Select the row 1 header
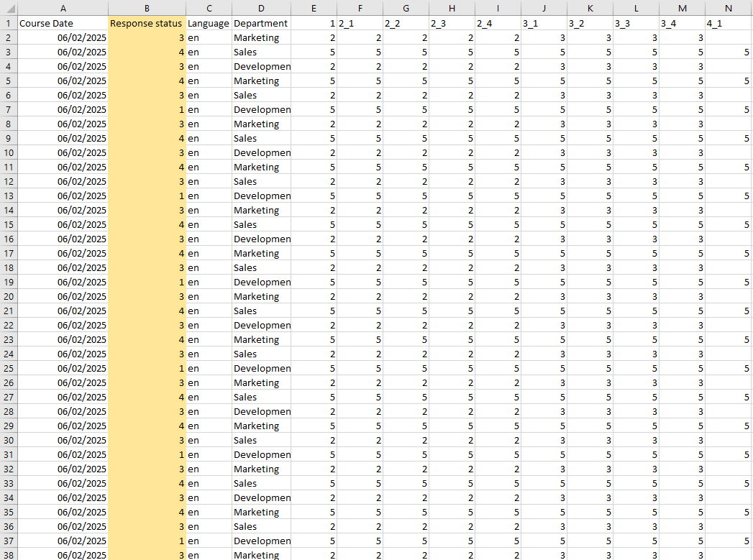The image size is (753, 560). click(8, 23)
